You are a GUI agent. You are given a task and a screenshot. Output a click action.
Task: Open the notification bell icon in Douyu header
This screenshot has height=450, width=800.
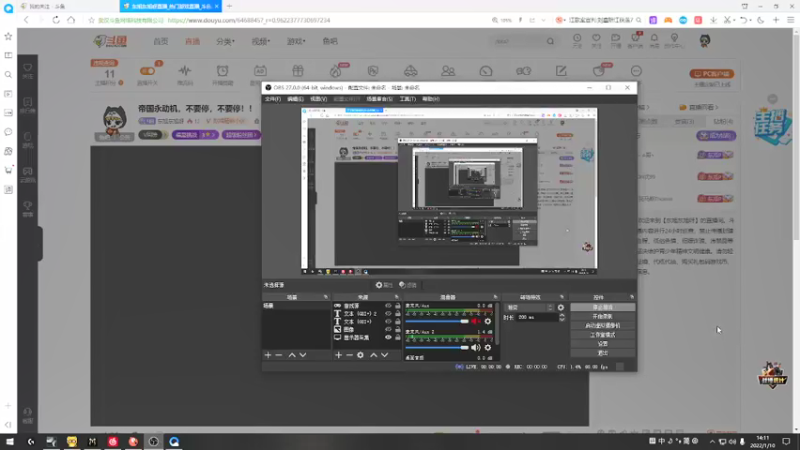654,40
